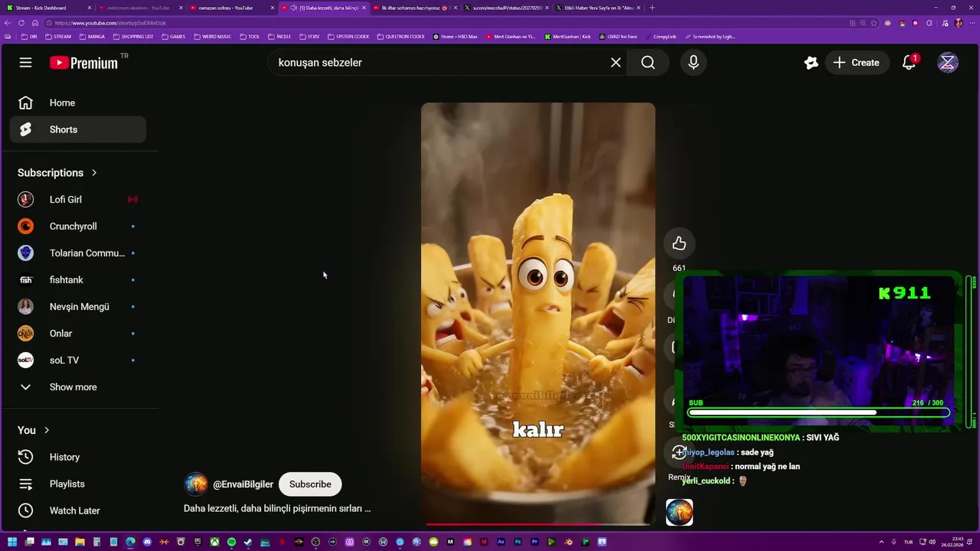Like this Short with thumbs up
980x551 pixels.
pyautogui.click(x=679, y=243)
